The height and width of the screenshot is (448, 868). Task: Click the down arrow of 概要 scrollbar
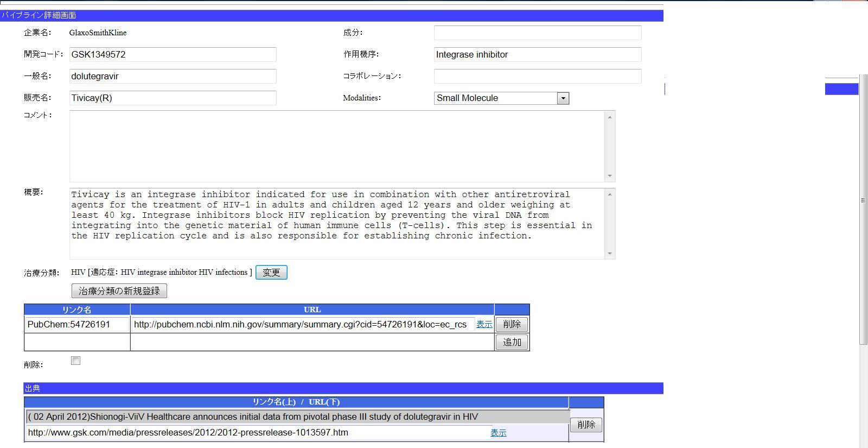[610, 253]
